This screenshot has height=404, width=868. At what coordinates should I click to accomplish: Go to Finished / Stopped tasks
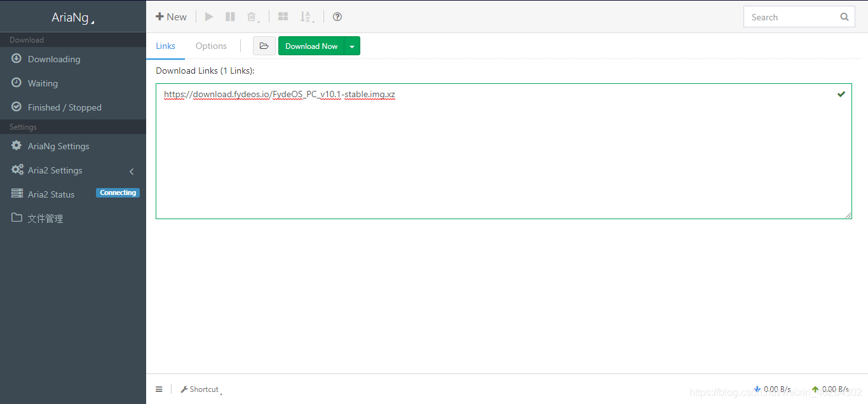click(x=64, y=107)
